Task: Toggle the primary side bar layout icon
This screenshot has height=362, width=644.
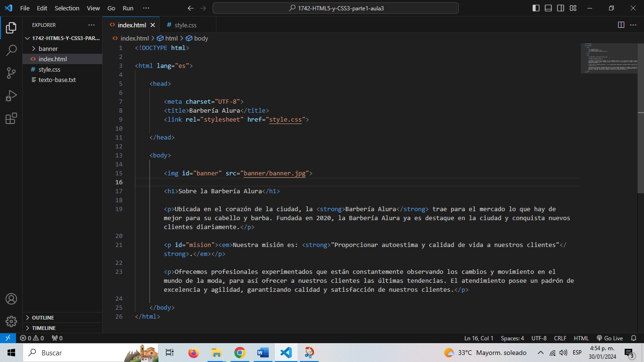Action: (536, 8)
